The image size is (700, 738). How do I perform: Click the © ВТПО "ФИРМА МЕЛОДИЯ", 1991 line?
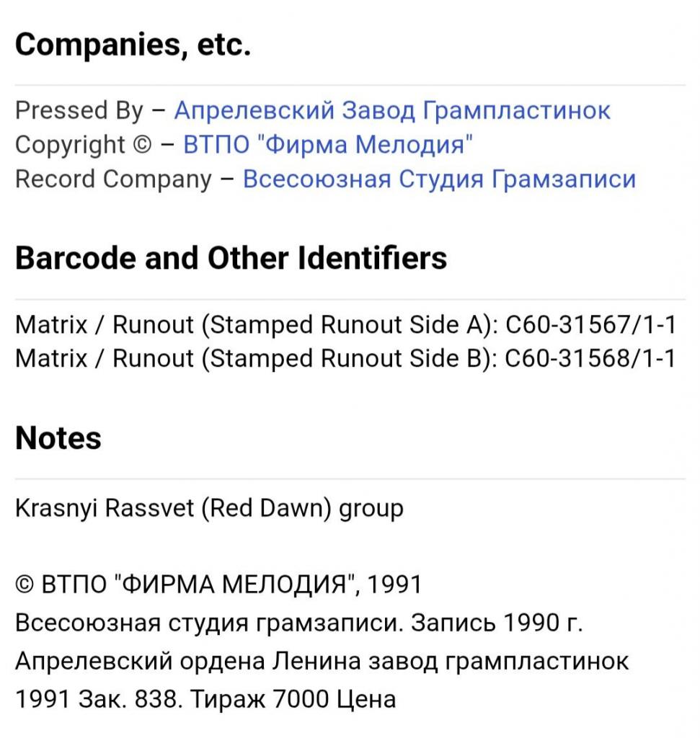pos(218,584)
